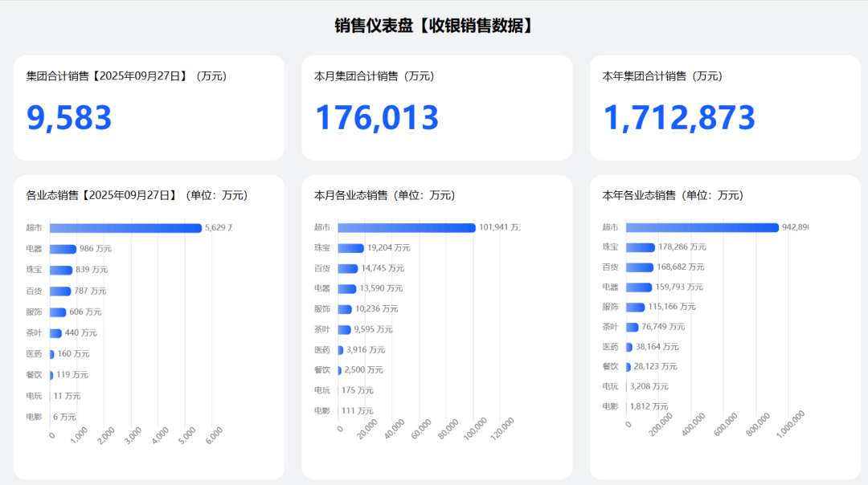868x485 pixels.
Task: Select the 服饰 bar labeled 606 万元
Action: pyautogui.click(x=58, y=312)
